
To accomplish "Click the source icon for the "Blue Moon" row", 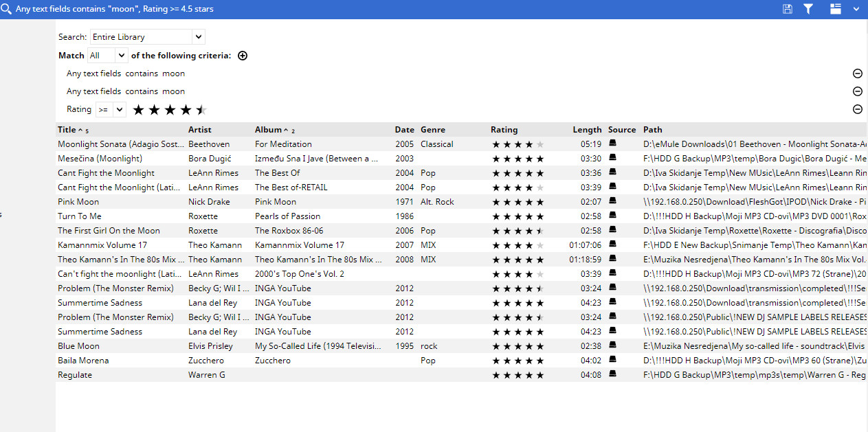I will (x=612, y=346).
